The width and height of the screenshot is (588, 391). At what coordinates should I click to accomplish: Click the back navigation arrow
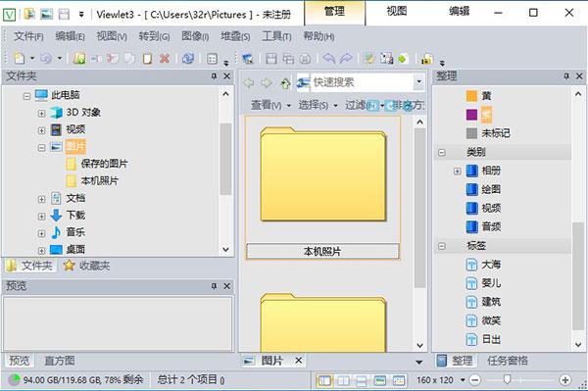pos(249,83)
